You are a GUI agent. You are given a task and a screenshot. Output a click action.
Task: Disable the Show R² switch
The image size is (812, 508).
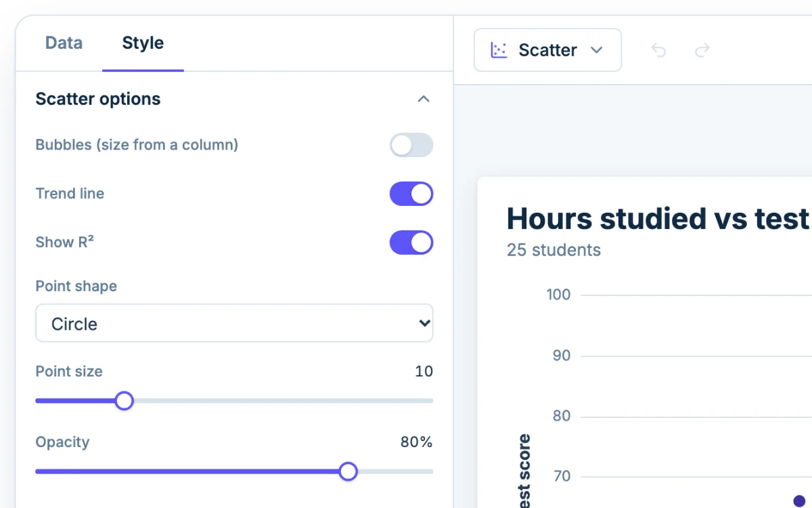(411, 242)
